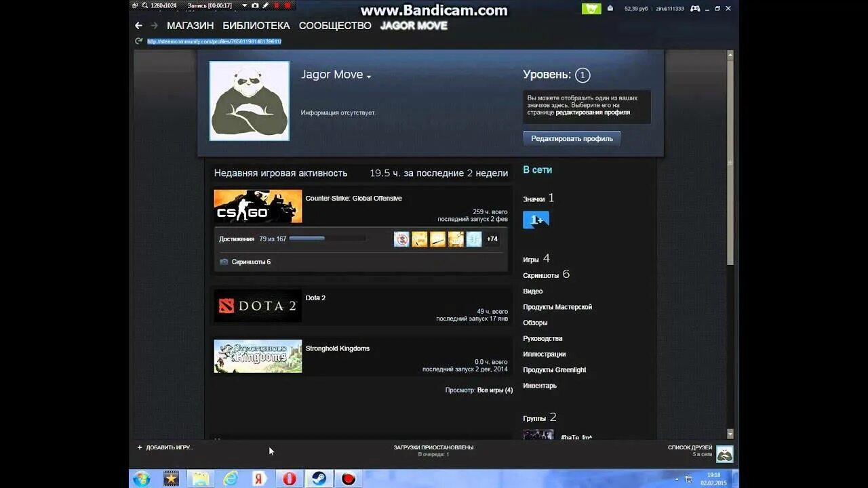Click the Bandicam camera screenshot icon

pos(255,5)
